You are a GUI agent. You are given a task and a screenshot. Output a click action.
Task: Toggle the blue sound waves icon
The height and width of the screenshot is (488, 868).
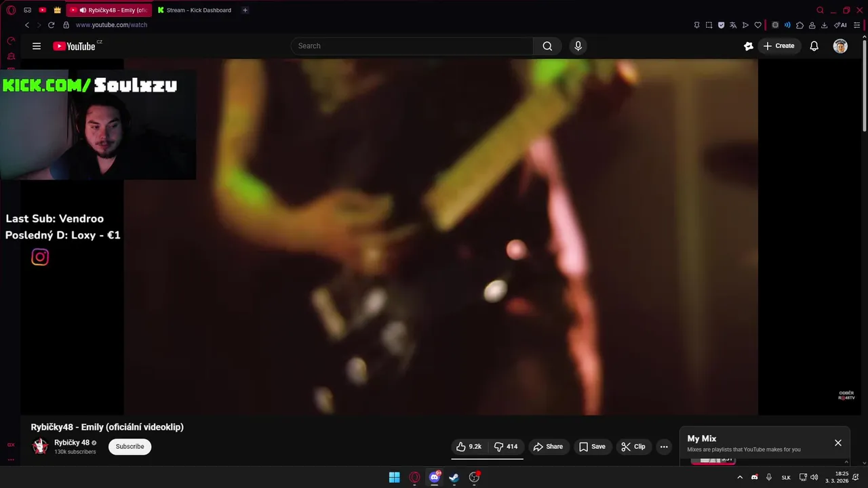click(x=787, y=25)
